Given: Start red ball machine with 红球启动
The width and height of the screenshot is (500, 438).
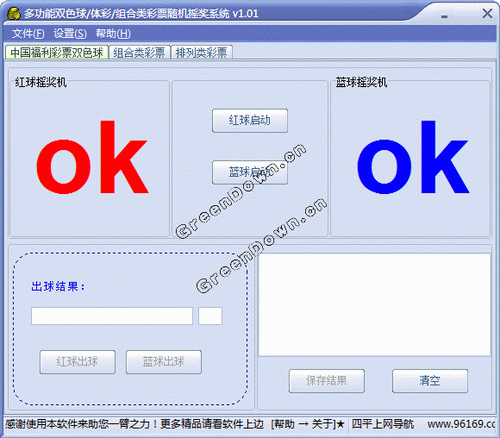Looking at the screenshot, I should coord(250,120).
